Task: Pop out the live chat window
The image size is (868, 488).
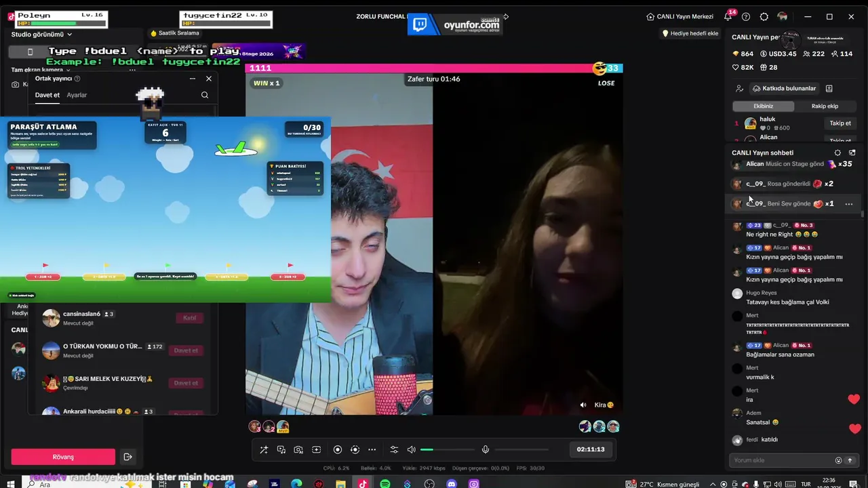Action: click(x=852, y=153)
